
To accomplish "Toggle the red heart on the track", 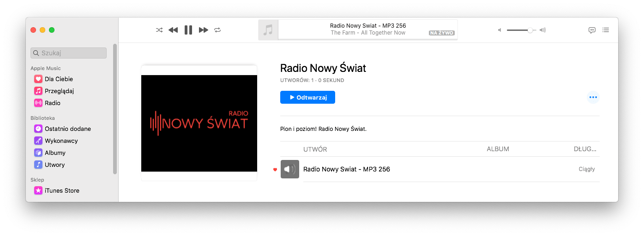I will coord(275,170).
